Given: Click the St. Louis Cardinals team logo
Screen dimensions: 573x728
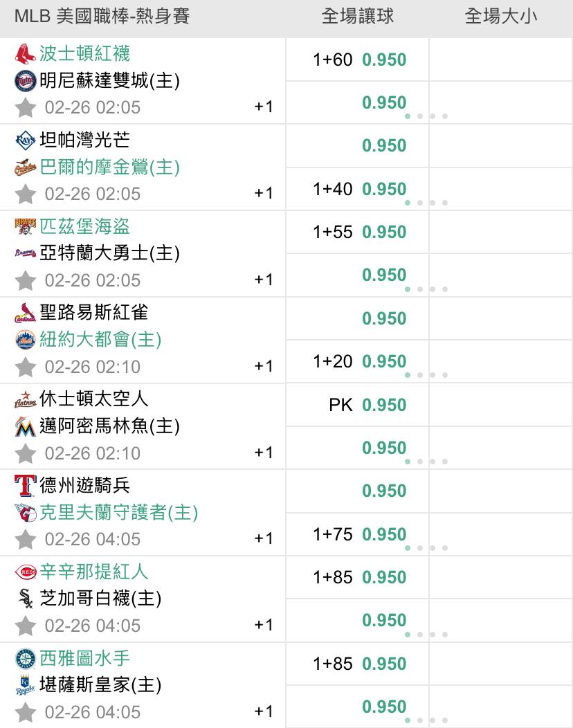Looking at the screenshot, I should pyautogui.click(x=25, y=313).
